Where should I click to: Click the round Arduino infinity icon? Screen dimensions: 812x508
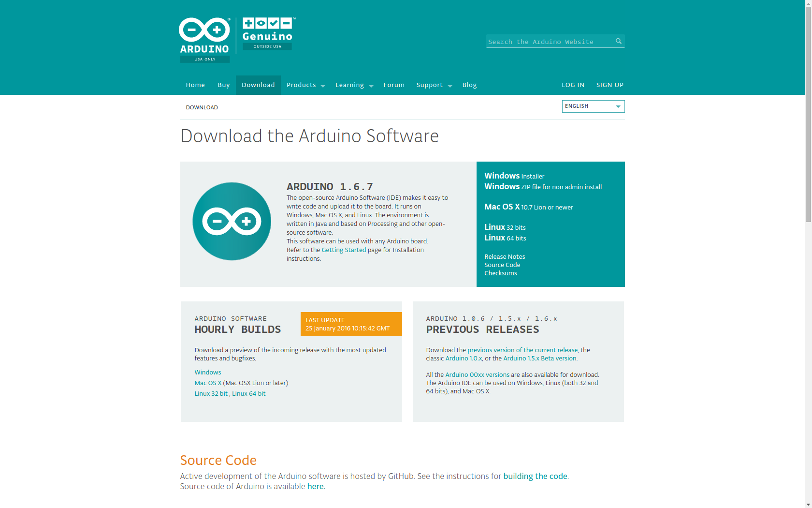pos(232,222)
